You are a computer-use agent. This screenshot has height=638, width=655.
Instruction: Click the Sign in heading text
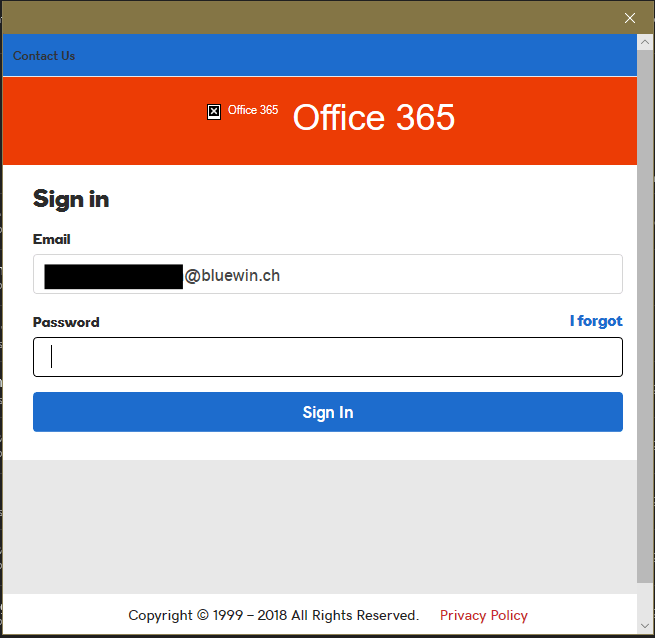point(71,199)
